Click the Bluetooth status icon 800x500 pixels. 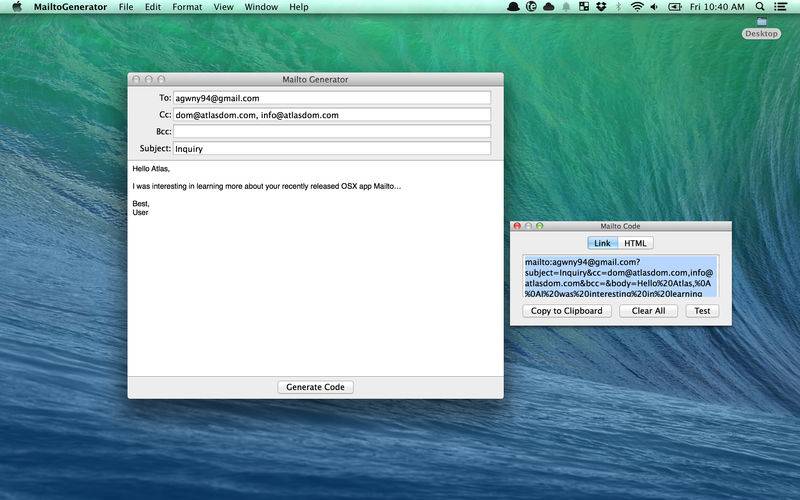click(x=618, y=7)
